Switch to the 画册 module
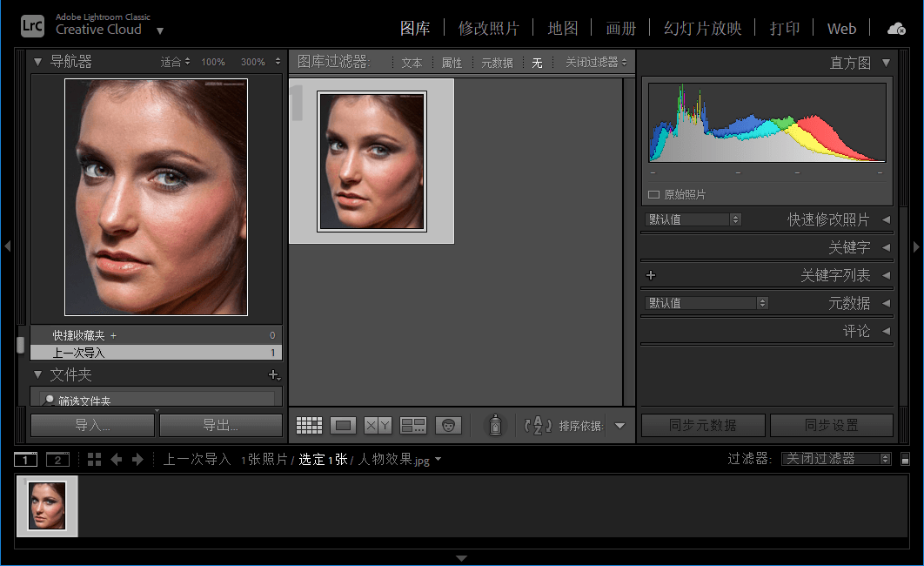 [x=621, y=28]
